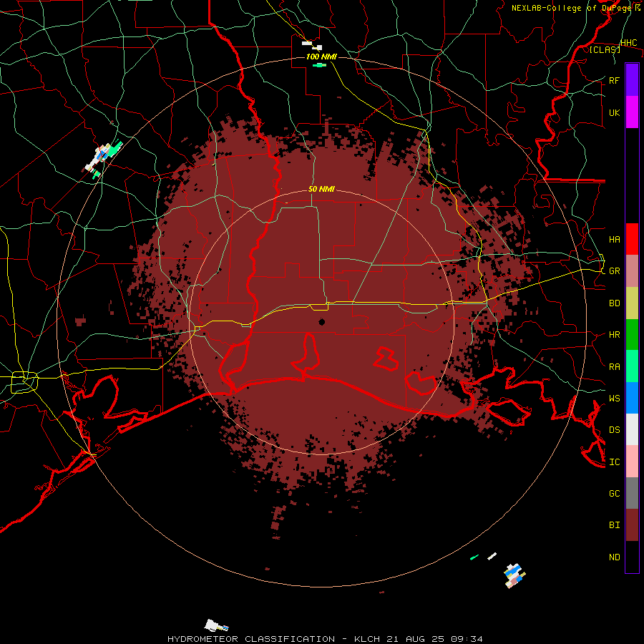Click the [CLAS] units label
The height and width of the screenshot is (644, 644).
[x=605, y=49]
